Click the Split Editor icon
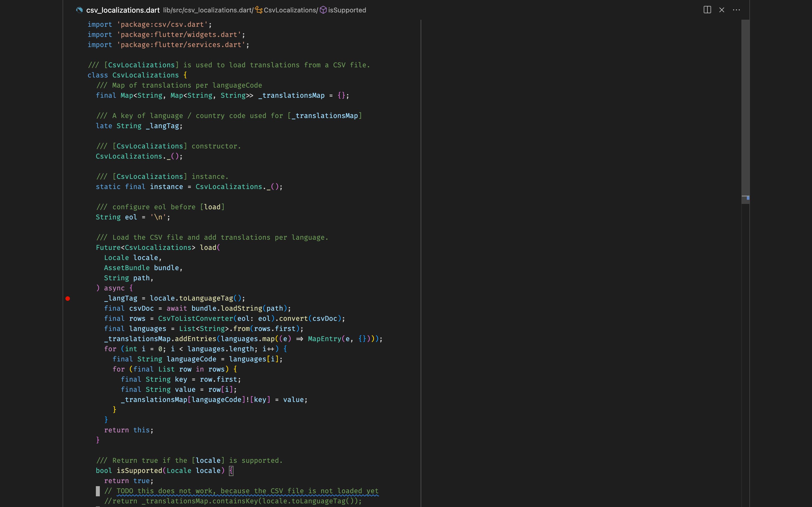The width and height of the screenshot is (812, 507). [707, 10]
